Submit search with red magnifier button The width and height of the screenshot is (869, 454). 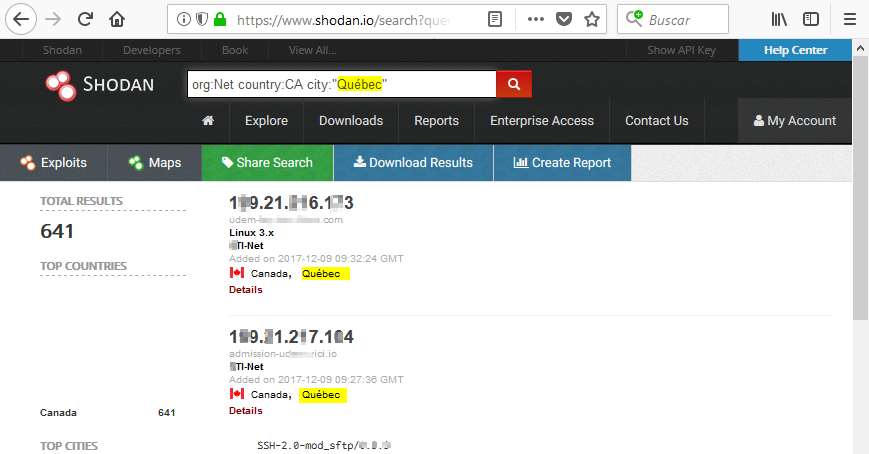(x=514, y=84)
